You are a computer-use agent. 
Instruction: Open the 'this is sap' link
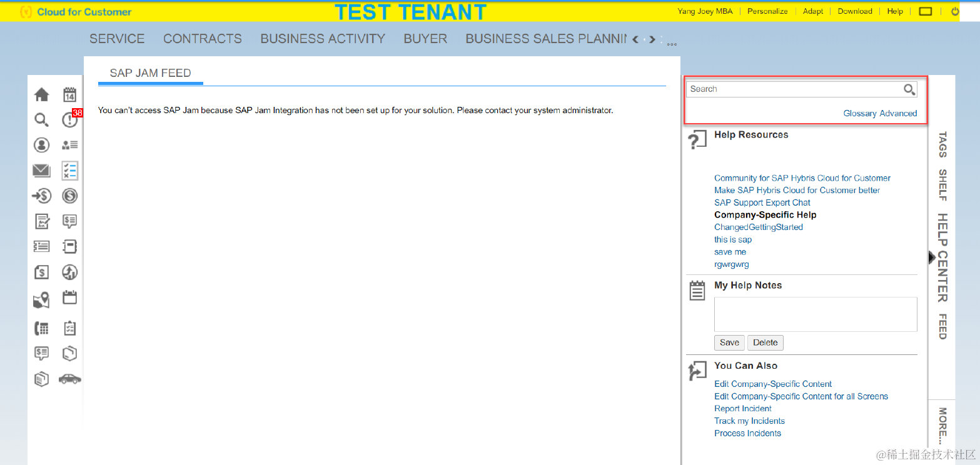[733, 239]
